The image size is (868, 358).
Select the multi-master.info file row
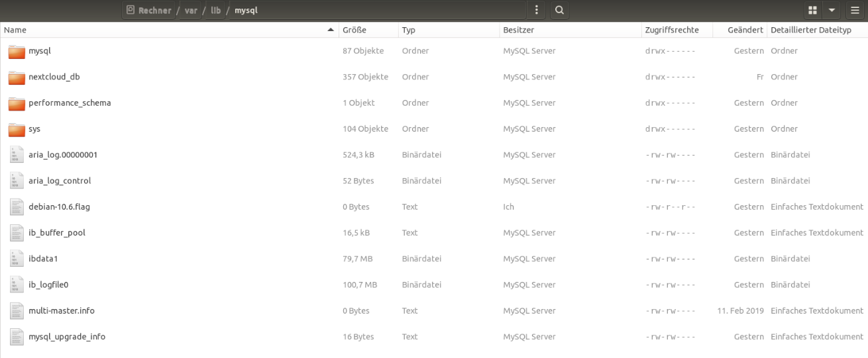(434, 310)
